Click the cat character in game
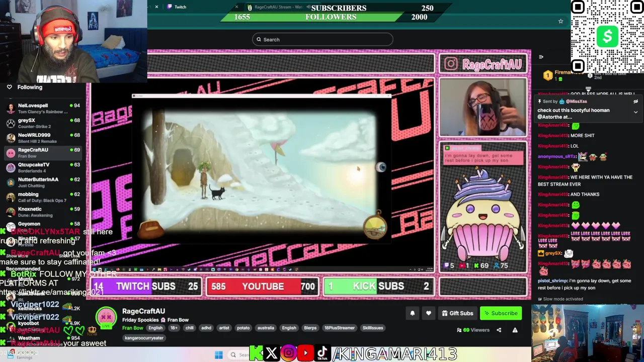 click(x=217, y=192)
